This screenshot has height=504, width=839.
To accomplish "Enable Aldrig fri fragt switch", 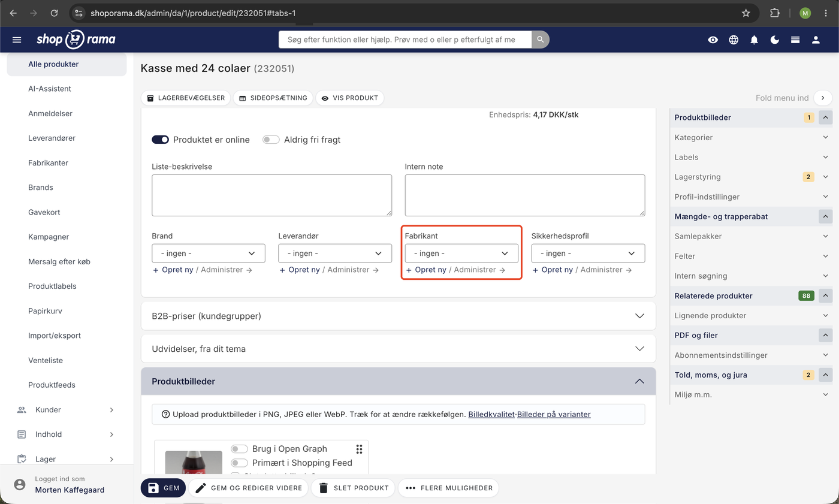I will pos(271,140).
